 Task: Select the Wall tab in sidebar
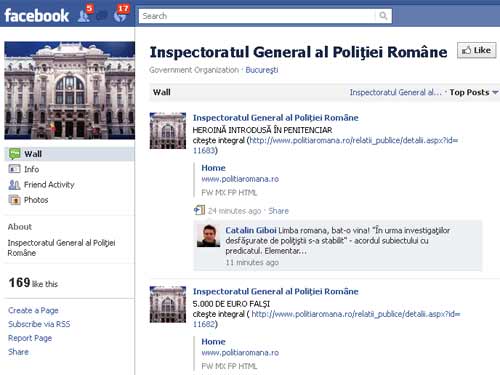(x=69, y=154)
